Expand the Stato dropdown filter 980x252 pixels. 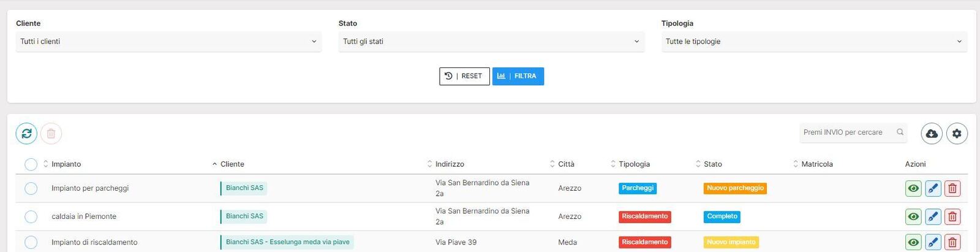(x=491, y=42)
